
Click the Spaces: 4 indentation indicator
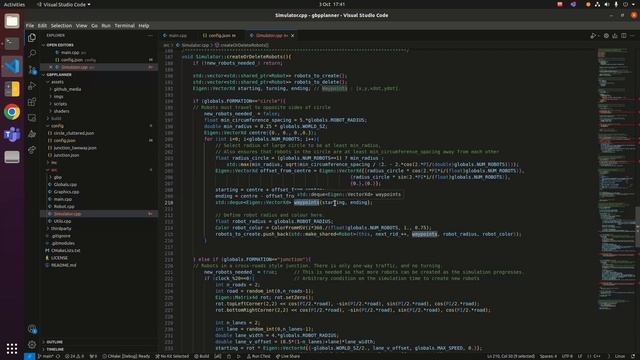(548, 356)
